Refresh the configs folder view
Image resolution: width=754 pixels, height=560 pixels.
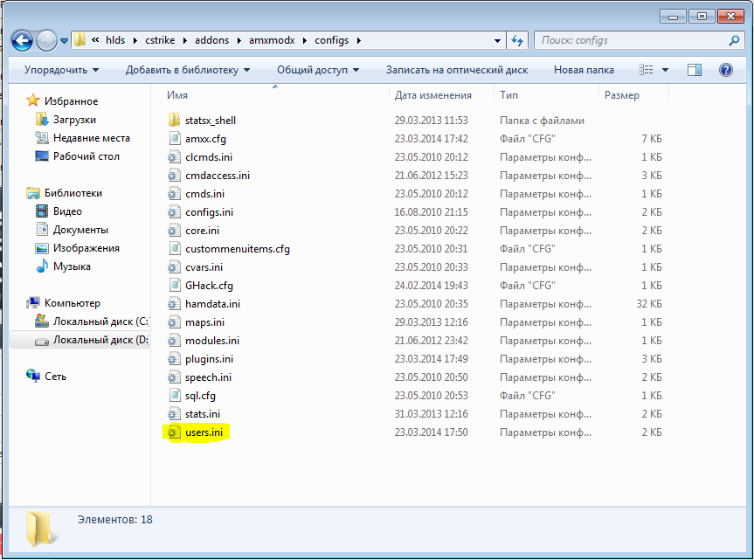coord(517,41)
